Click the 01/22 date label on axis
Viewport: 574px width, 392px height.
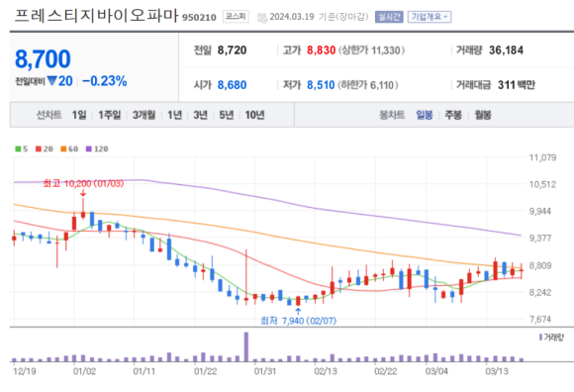[206, 371]
